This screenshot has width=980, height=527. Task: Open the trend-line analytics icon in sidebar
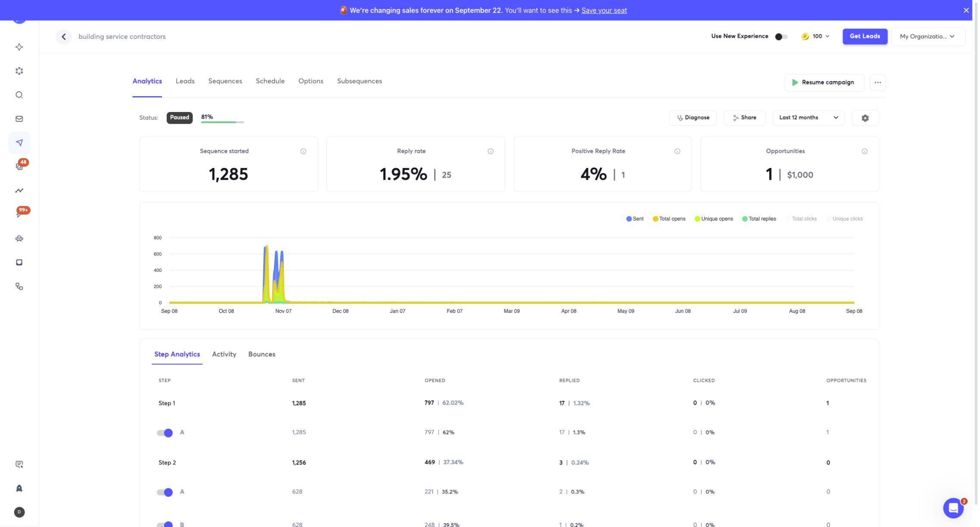(19, 190)
